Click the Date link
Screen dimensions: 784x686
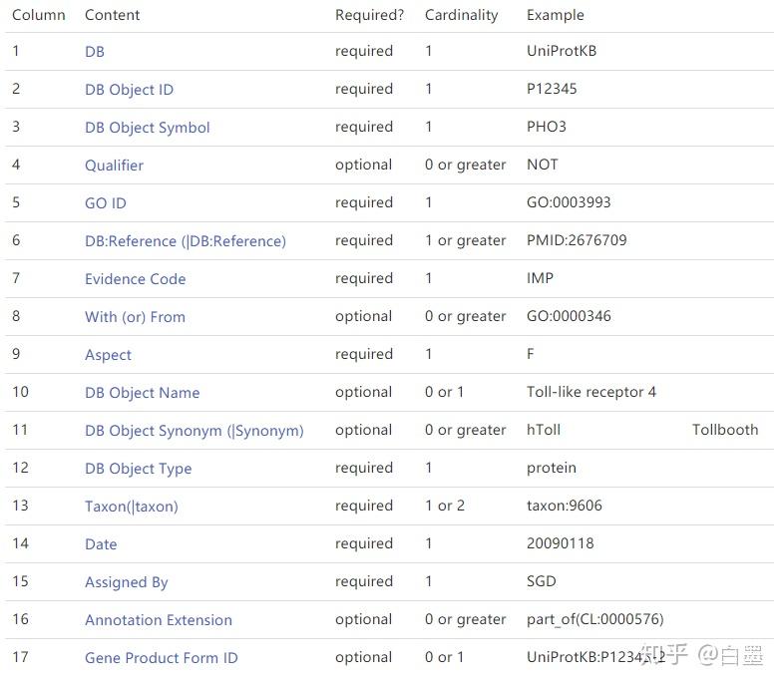tap(101, 544)
